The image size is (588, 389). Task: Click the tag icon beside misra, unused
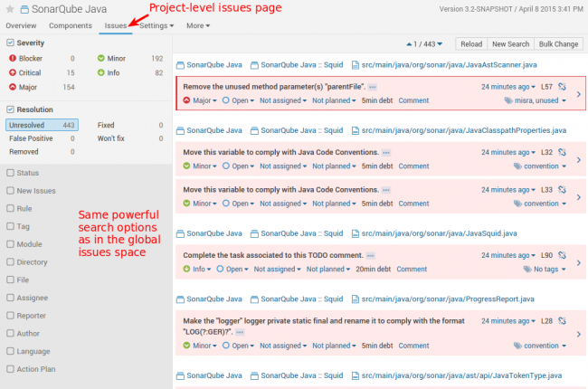point(508,100)
